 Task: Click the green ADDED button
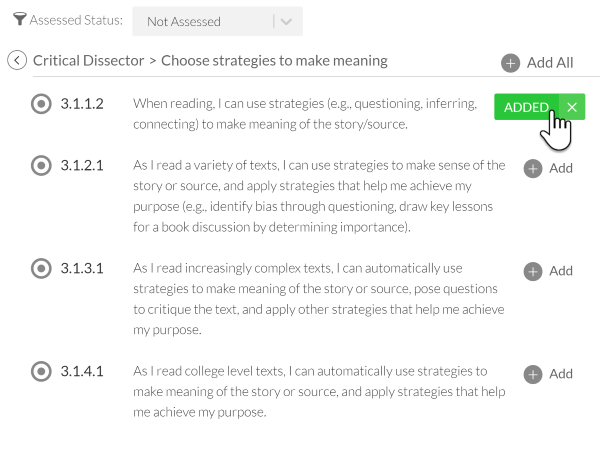click(x=525, y=107)
